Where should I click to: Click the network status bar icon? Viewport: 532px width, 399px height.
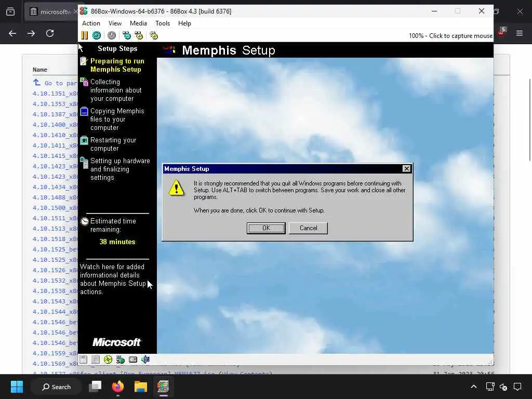(121, 360)
